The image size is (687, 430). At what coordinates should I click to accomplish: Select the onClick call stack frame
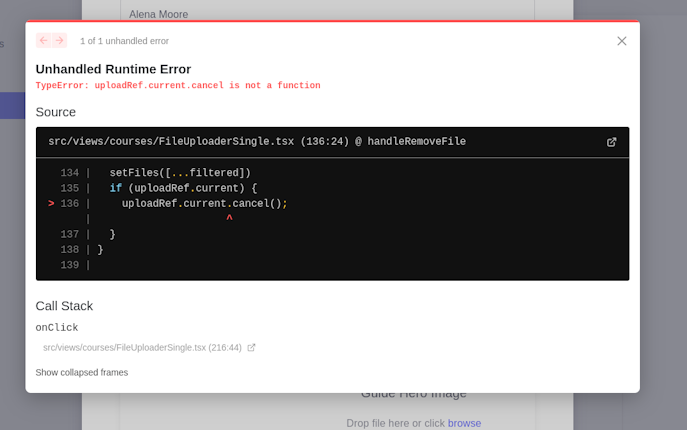(57, 328)
